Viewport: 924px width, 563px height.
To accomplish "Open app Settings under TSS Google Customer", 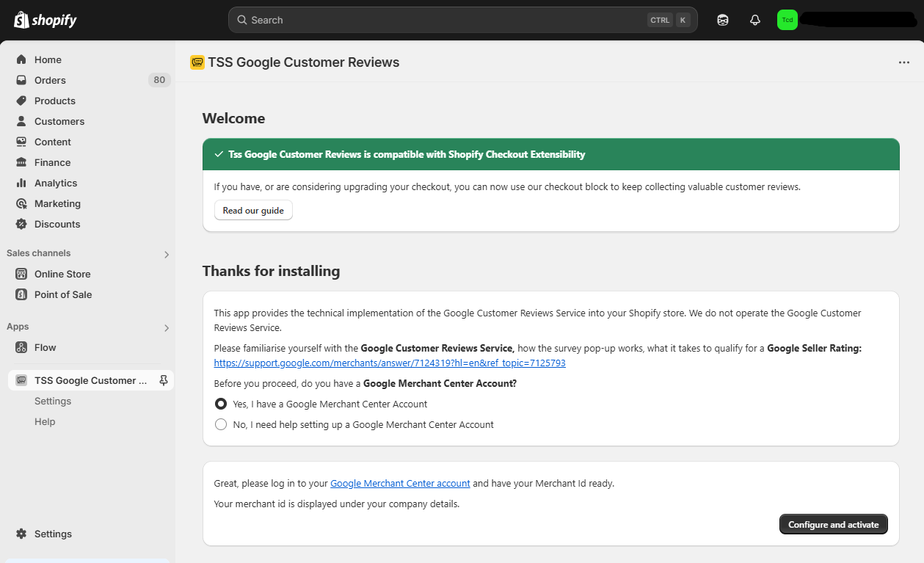I will (x=53, y=401).
